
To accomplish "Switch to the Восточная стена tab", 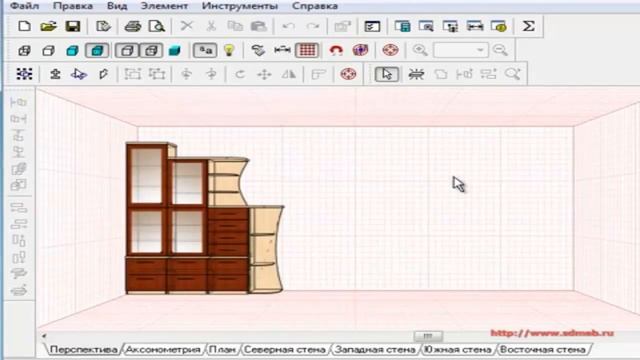I will click(x=542, y=350).
